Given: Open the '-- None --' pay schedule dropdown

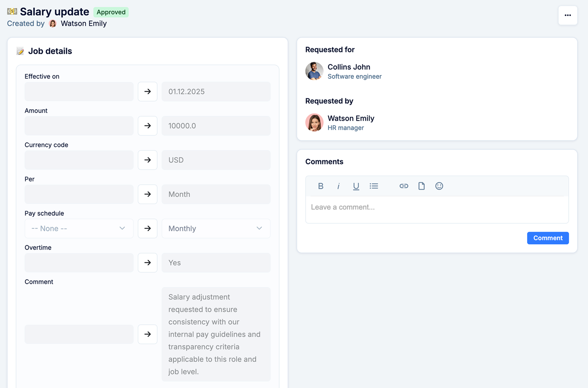Looking at the screenshot, I should 79,229.
